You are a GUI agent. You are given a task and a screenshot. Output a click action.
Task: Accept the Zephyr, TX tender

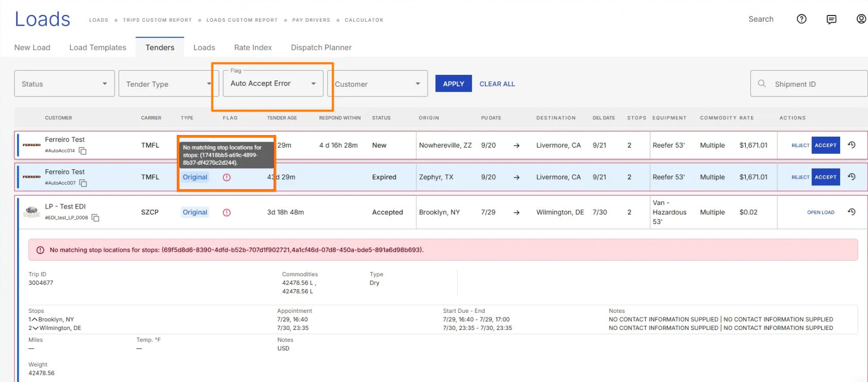click(x=826, y=177)
